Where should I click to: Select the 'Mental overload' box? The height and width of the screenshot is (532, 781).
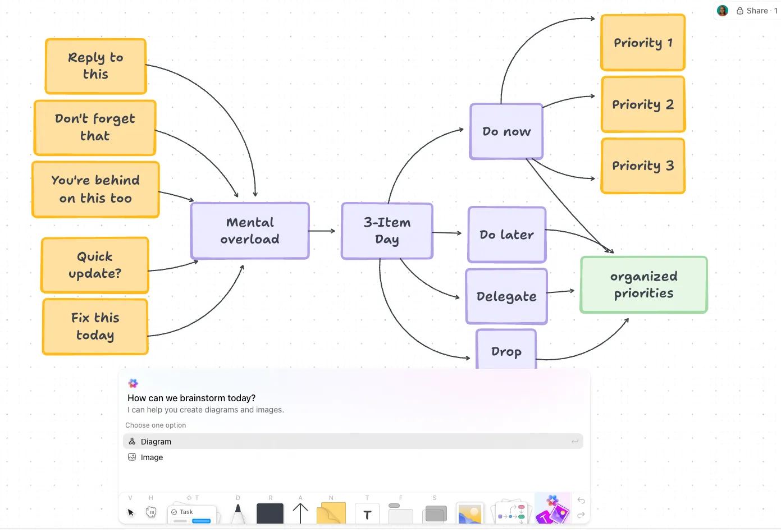[x=250, y=231]
